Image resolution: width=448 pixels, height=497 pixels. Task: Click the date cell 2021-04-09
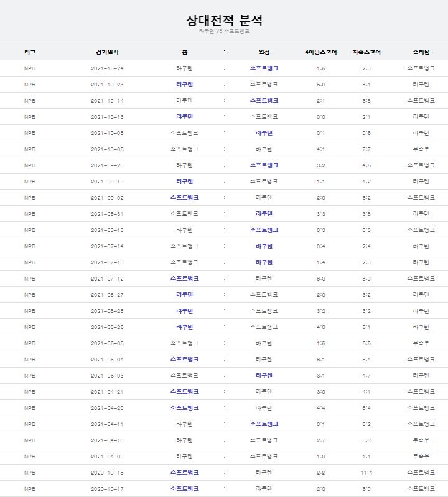[107, 457]
